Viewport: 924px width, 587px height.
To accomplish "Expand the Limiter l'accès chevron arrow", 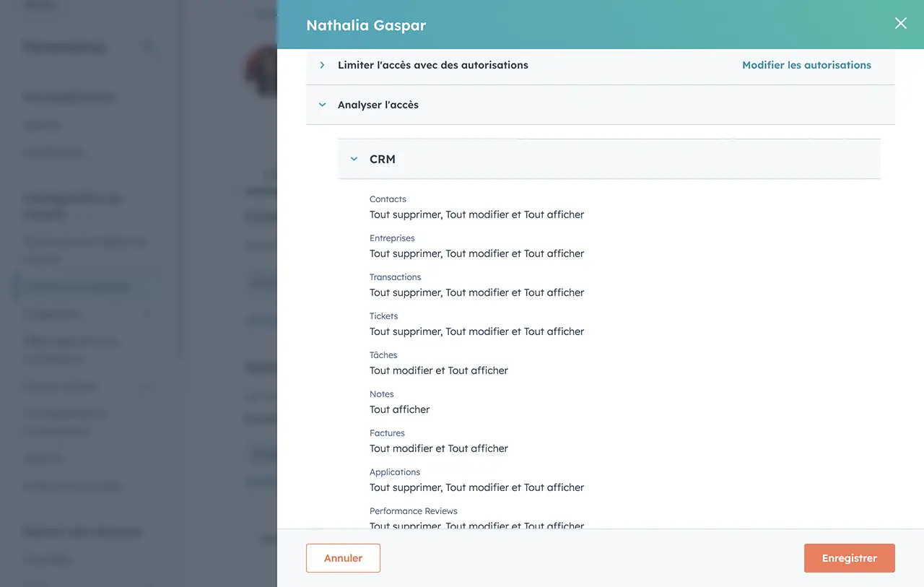I will click(x=322, y=65).
